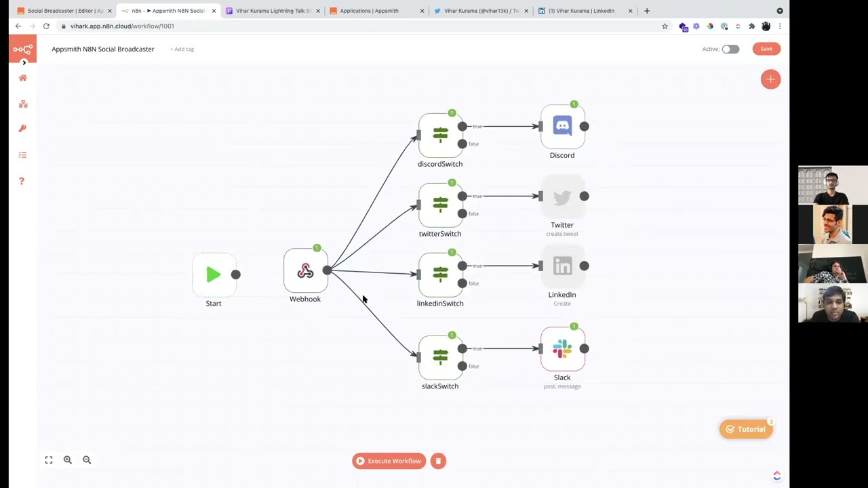Zoom in on the workflow canvas
868x488 pixels.
click(x=67, y=460)
